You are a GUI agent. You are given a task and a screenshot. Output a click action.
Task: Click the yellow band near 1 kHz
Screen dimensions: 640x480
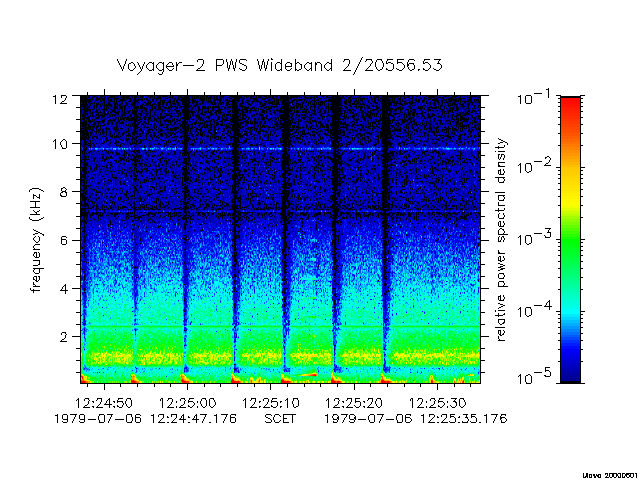(280, 358)
